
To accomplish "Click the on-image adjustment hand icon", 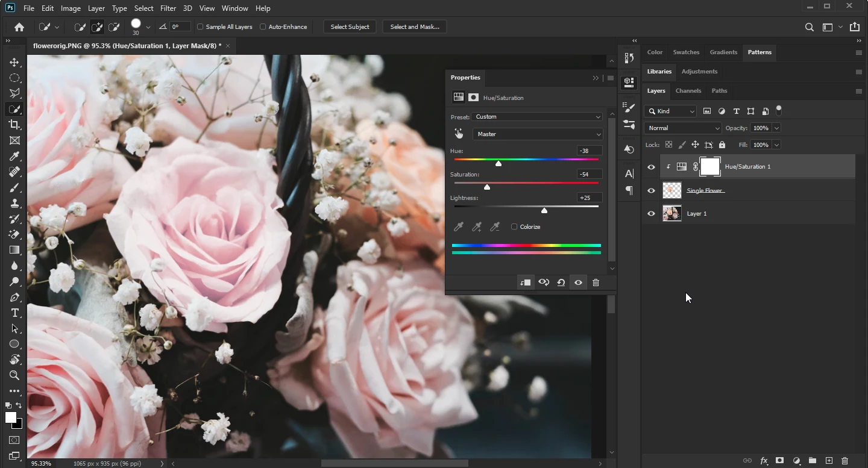I will 459,134.
